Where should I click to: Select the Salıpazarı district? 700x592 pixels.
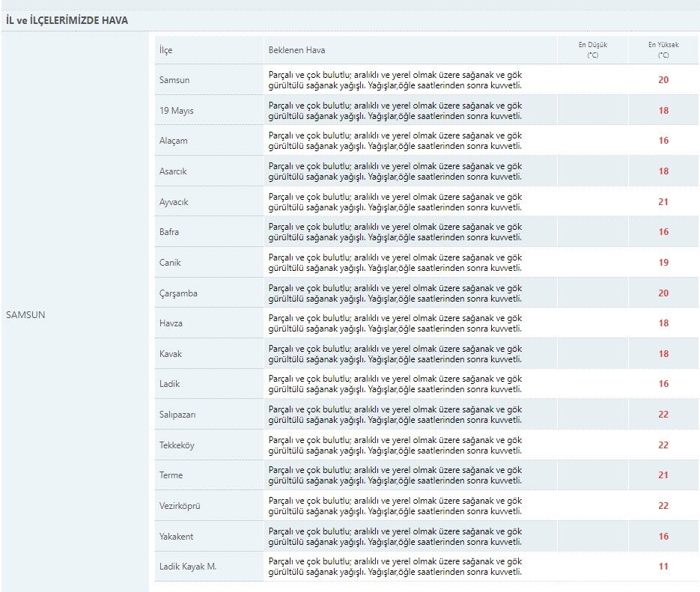(177, 415)
